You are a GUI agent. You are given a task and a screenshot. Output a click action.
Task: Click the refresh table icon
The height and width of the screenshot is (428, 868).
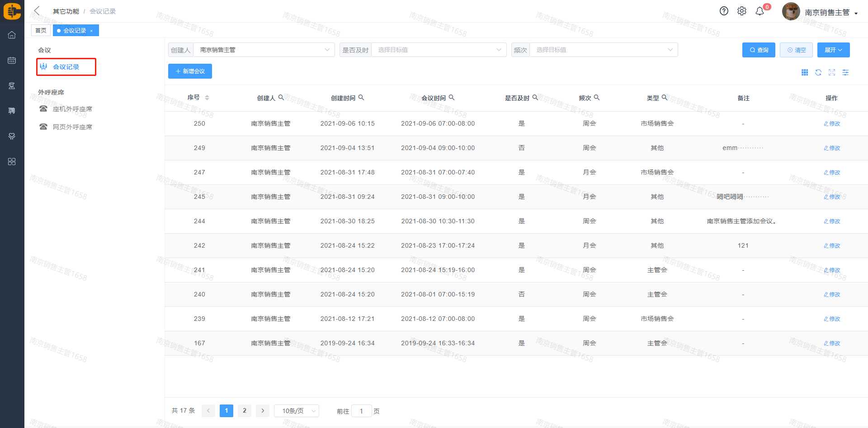pos(818,72)
